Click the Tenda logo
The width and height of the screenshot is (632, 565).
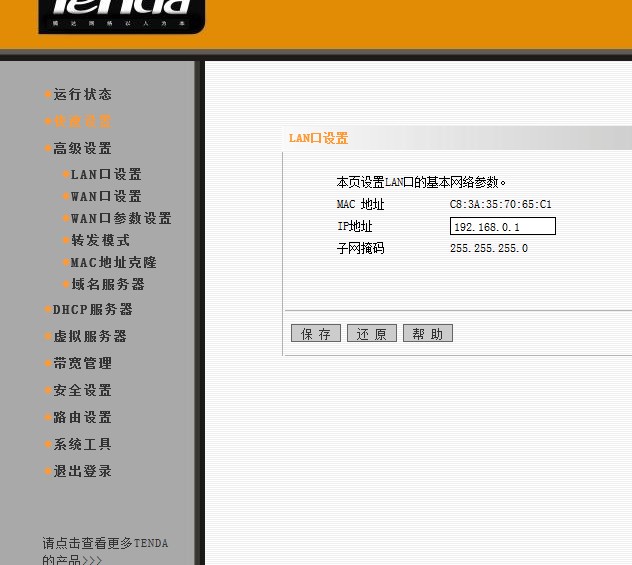coord(122,16)
